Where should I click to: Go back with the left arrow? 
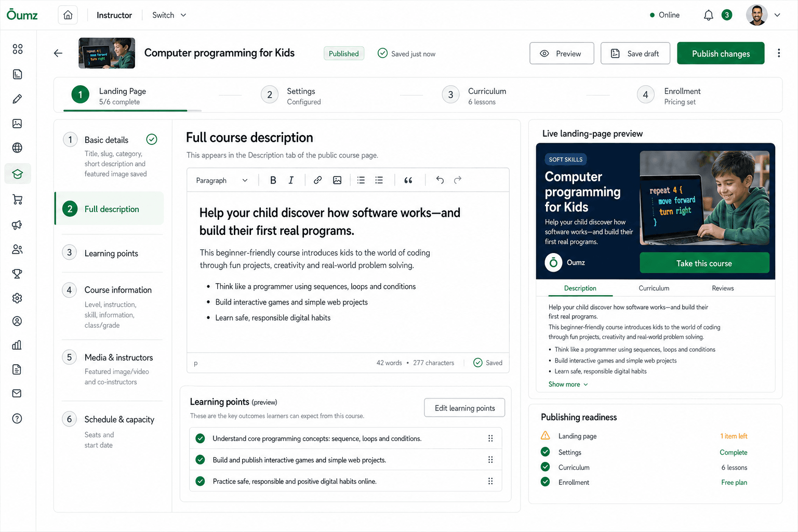click(58, 53)
